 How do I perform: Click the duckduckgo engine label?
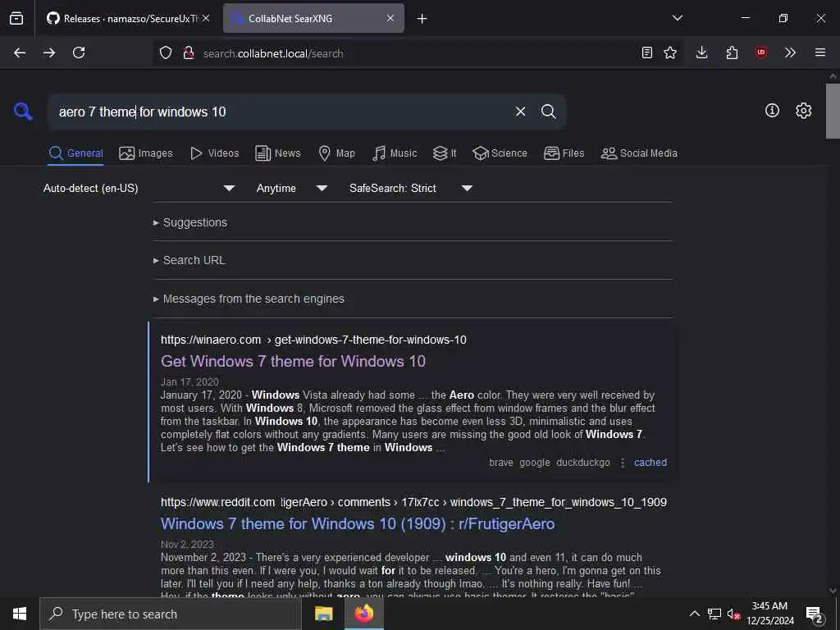tap(583, 463)
